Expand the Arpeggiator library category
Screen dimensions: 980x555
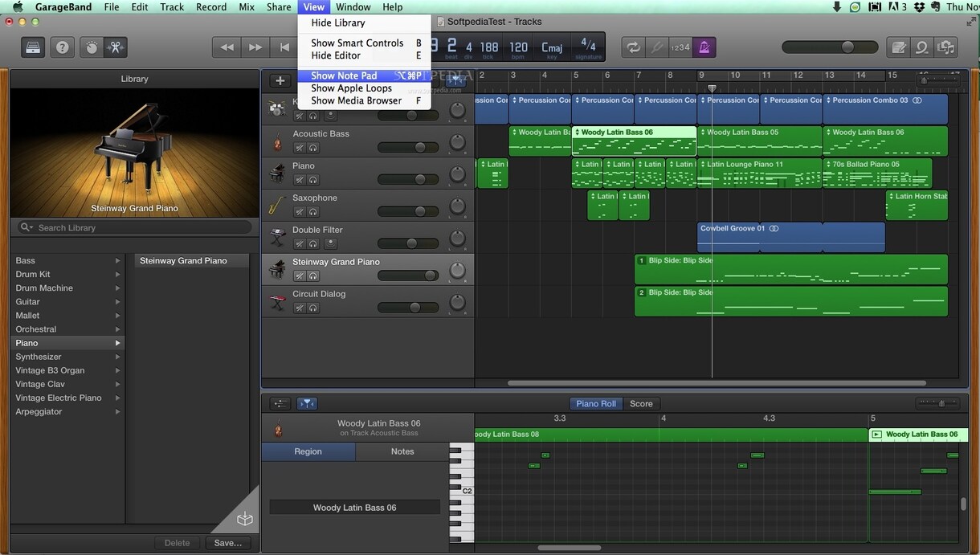coord(117,412)
